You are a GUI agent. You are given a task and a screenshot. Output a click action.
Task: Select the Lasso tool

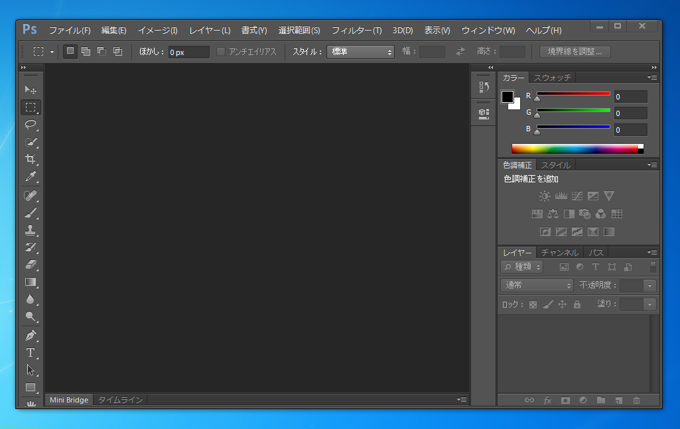click(x=30, y=124)
